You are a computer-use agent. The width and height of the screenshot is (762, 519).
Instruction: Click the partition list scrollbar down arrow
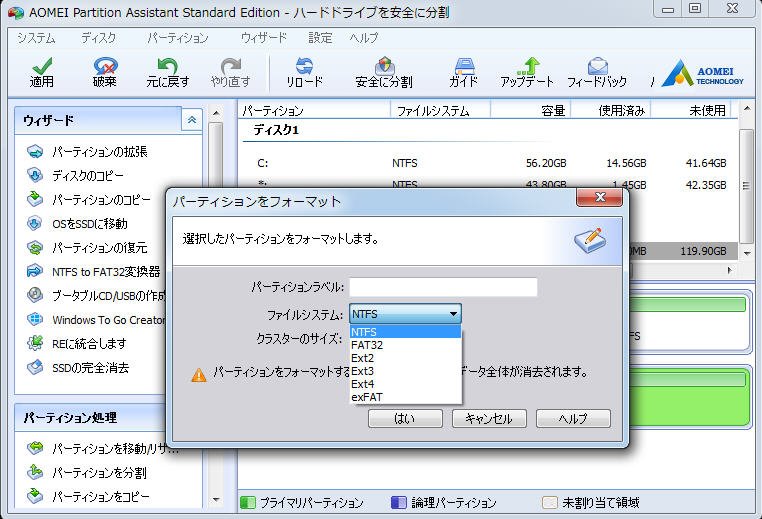tap(747, 253)
